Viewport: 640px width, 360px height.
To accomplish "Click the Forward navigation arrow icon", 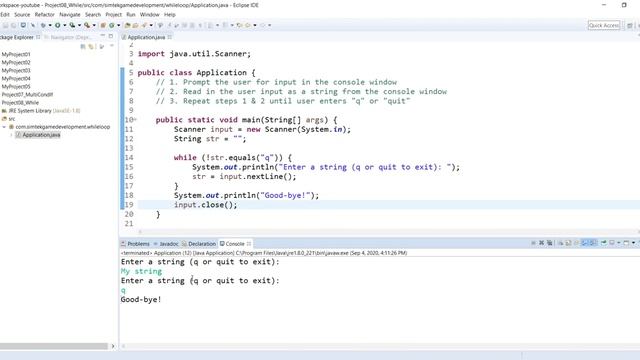I will pyautogui.click(x=262, y=25).
